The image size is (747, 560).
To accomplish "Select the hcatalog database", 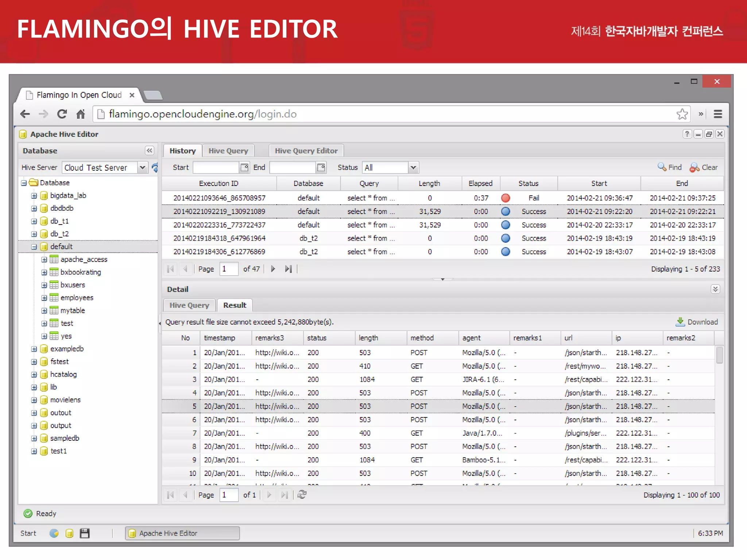I will click(x=63, y=374).
